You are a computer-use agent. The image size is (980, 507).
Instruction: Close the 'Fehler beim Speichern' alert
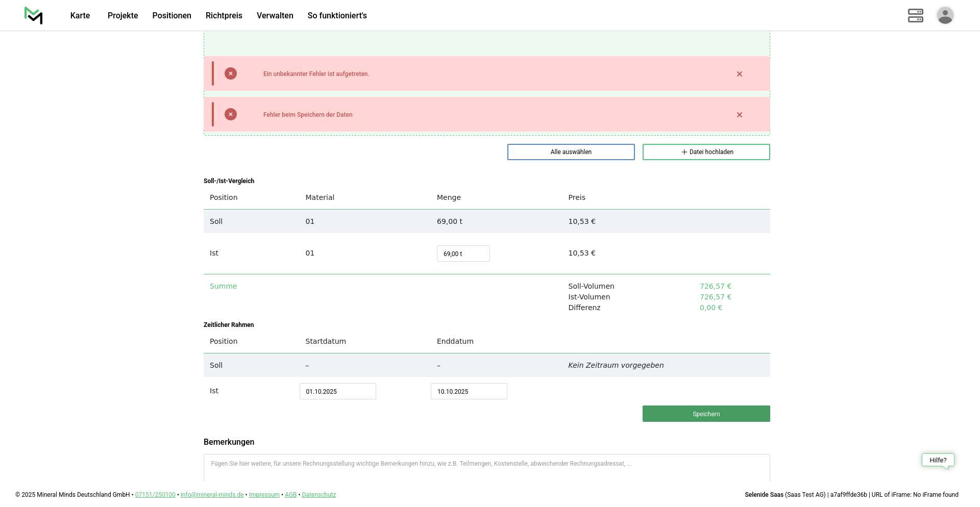click(x=739, y=115)
